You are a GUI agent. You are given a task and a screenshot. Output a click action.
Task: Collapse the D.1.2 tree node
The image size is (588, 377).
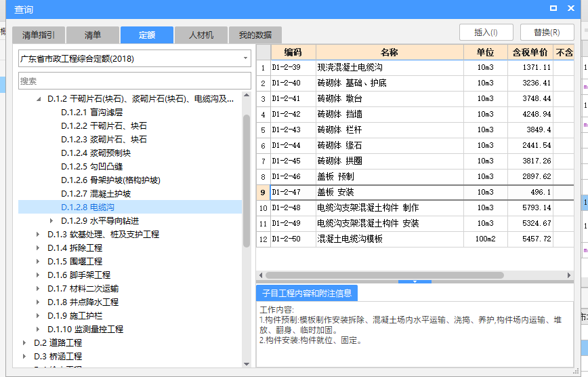tap(39, 99)
